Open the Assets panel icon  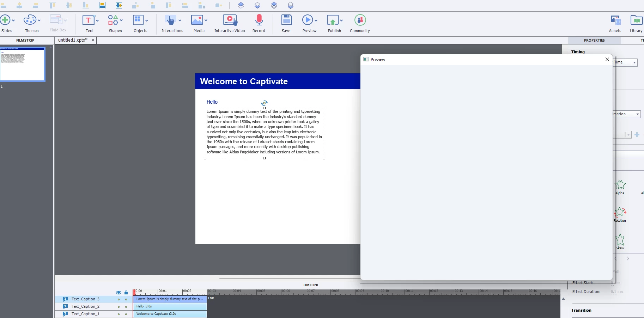[615, 20]
